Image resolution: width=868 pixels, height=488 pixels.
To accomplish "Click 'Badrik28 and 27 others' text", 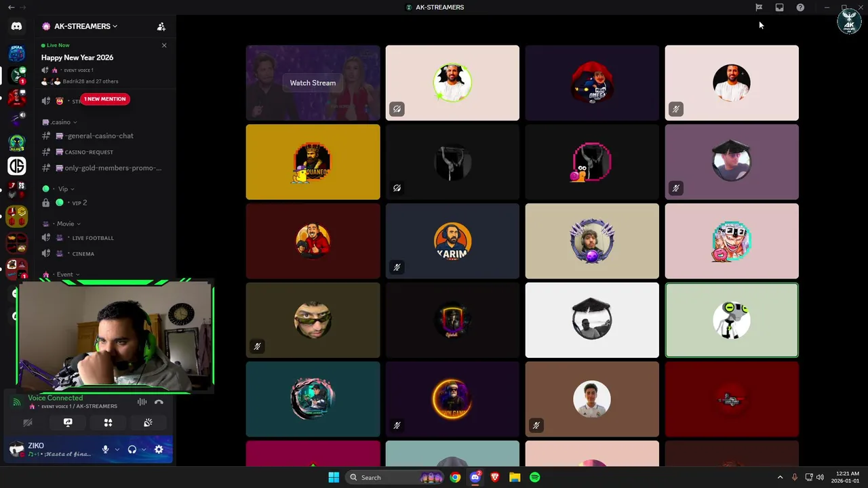I will [x=90, y=81].
